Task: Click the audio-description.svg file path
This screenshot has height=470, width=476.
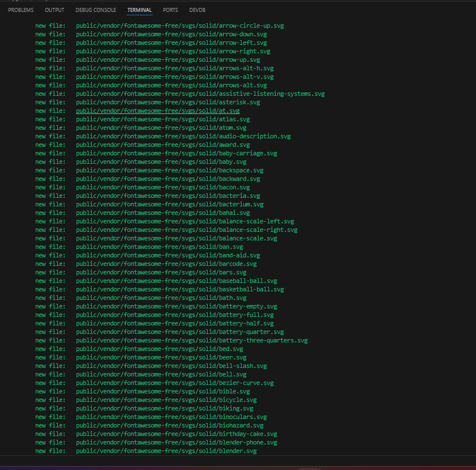Action: 183,137
